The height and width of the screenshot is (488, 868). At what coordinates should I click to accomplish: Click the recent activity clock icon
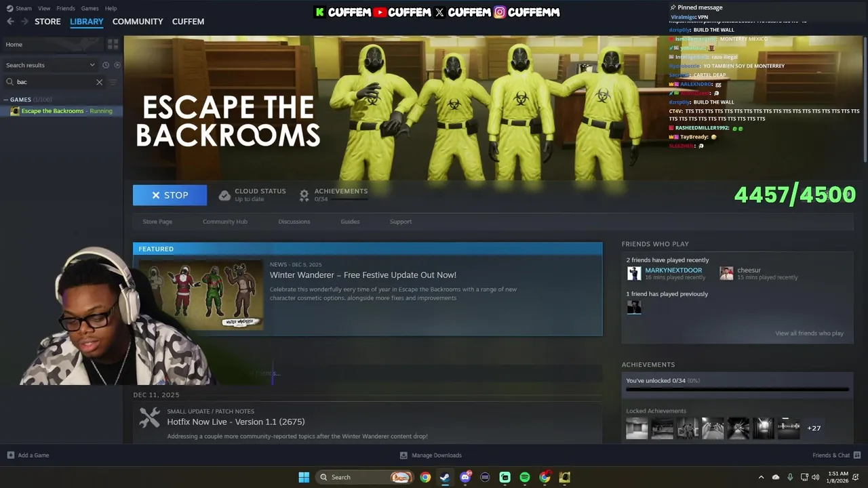point(106,65)
